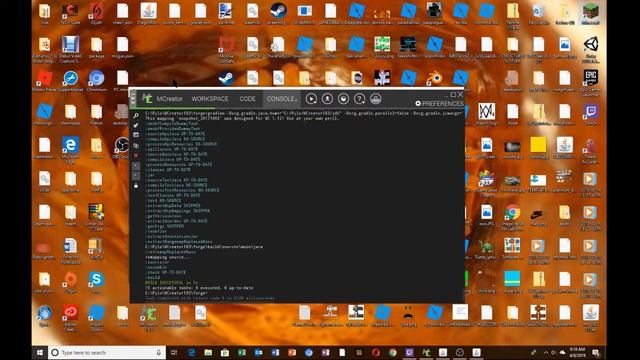Select the Epic Games Launcher desktop icon

591,83
